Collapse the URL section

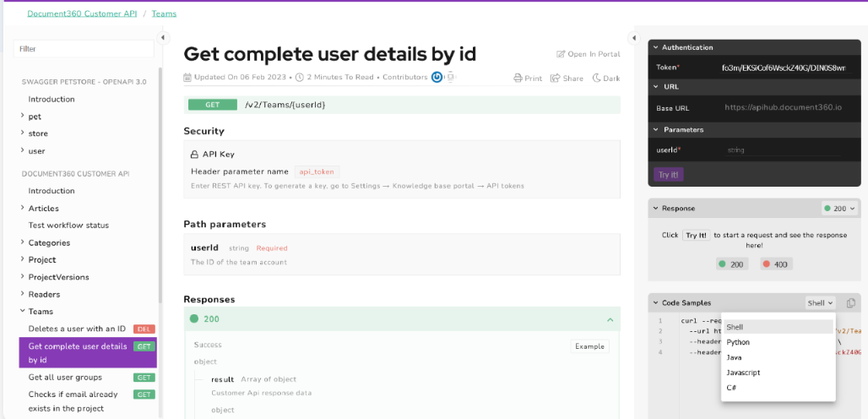click(x=655, y=87)
